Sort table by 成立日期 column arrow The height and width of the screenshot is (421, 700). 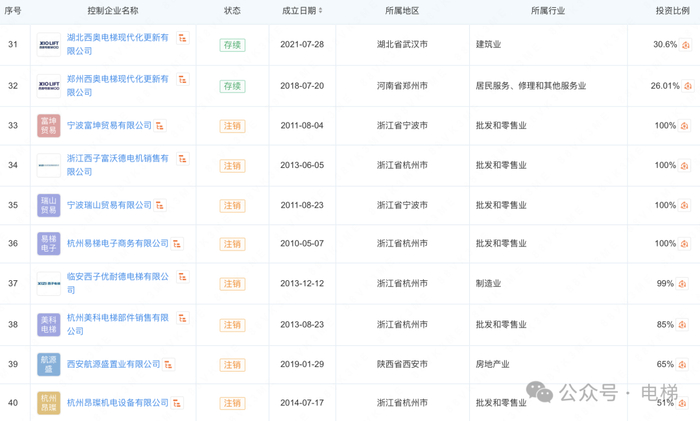tap(320, 11)
